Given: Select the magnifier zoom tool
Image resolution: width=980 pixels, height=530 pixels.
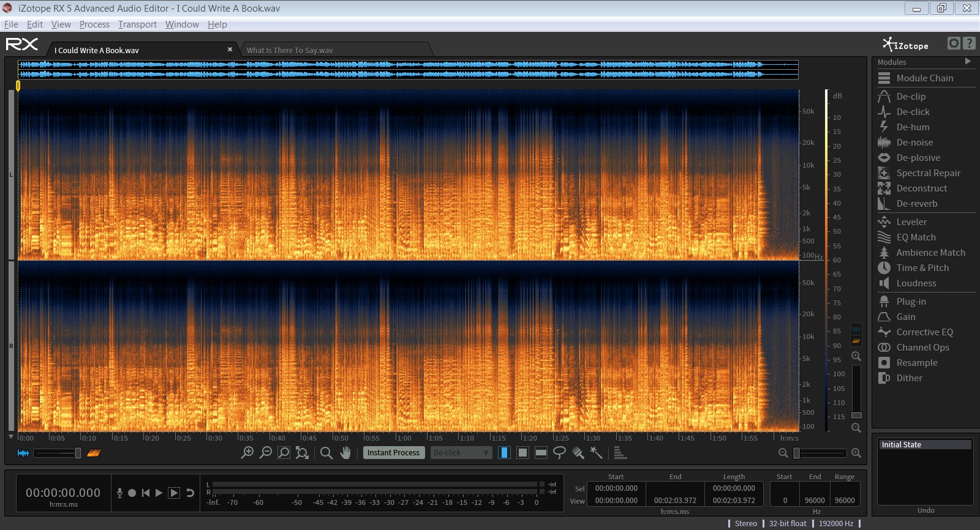Looking at the screenshot, I should coord(326,453).
